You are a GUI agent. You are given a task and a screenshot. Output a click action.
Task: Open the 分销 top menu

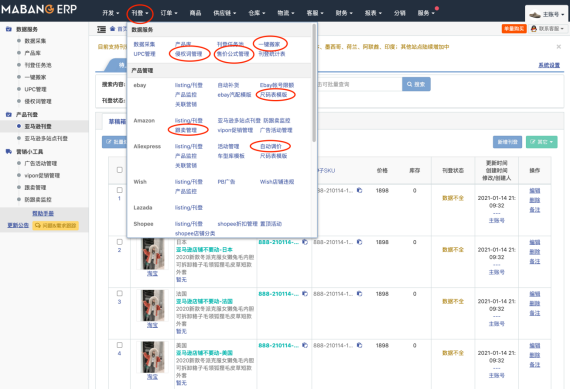tap(399, 13)
